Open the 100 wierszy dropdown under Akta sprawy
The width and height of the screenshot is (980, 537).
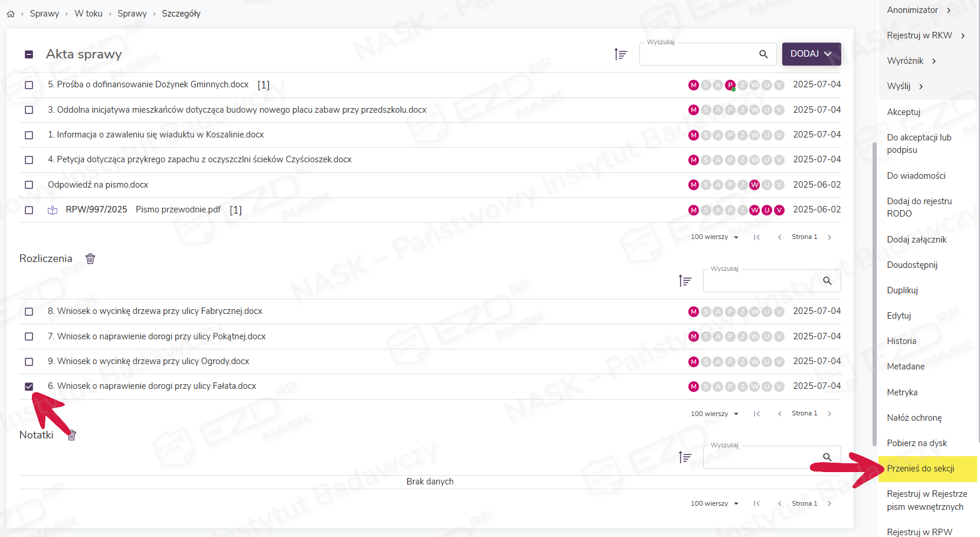pos(715,237)
